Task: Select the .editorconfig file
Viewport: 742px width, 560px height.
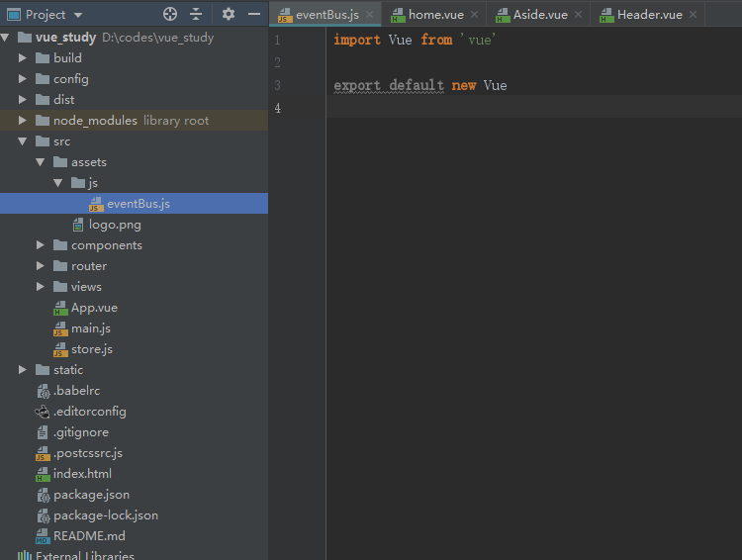Action: coord(89,412)
